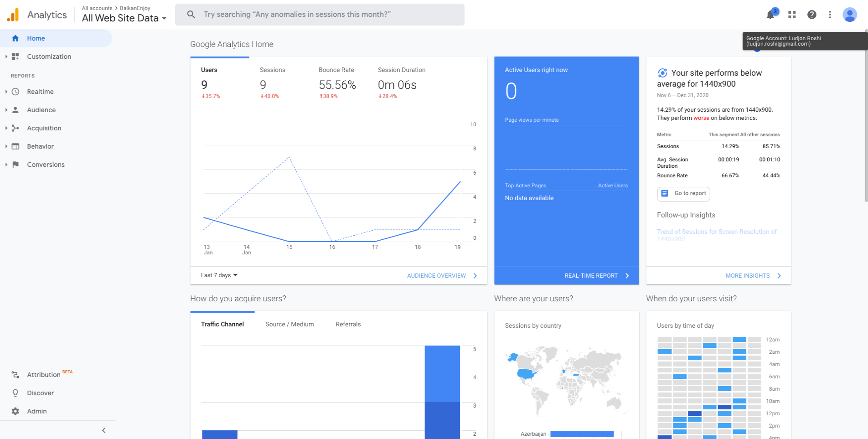
Task: Click the United States on the world map
Action: (527, 374)
